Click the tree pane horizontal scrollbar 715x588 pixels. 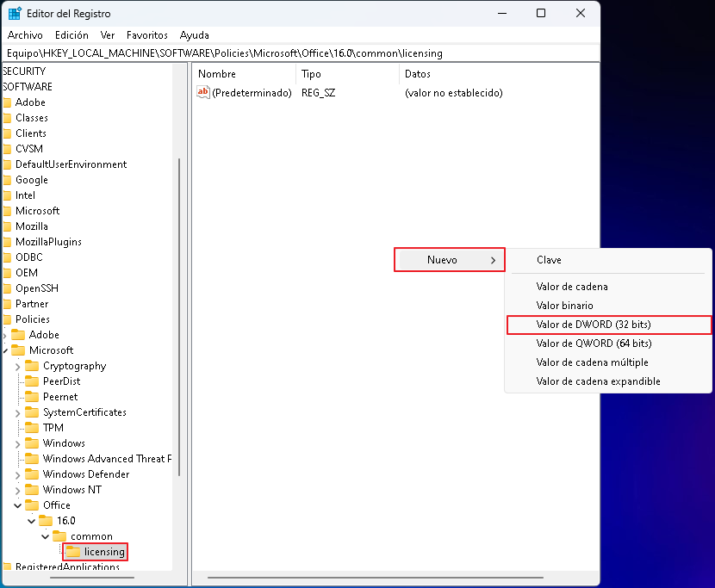click(x=91, y=578)
